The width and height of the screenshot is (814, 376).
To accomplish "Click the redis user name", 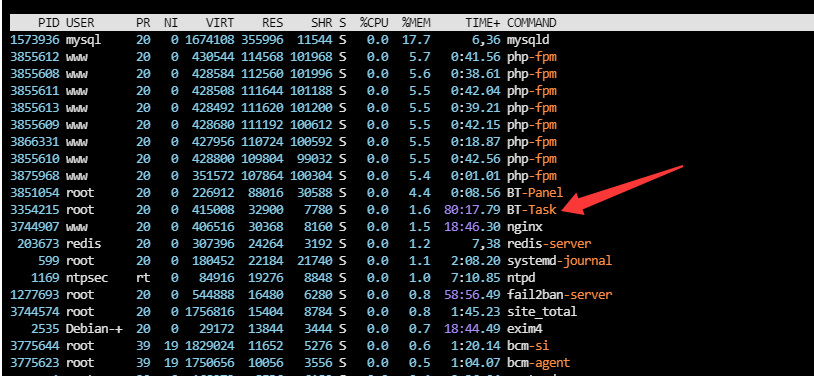I will point(83,244).
